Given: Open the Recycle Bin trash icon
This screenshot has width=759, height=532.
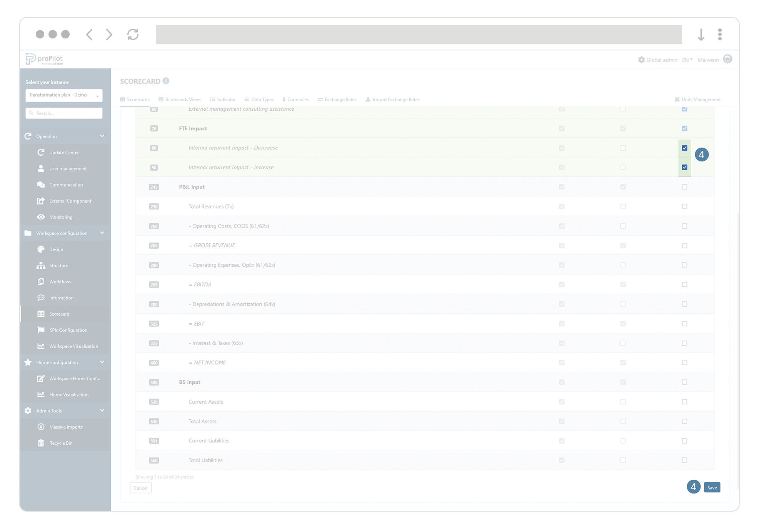Looking at the screenshot, I should tap(41, 443).
